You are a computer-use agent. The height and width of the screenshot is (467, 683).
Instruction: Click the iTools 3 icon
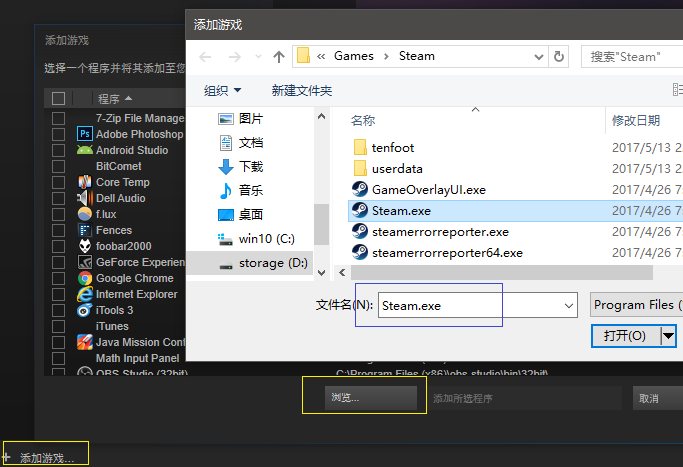[85, 310]
